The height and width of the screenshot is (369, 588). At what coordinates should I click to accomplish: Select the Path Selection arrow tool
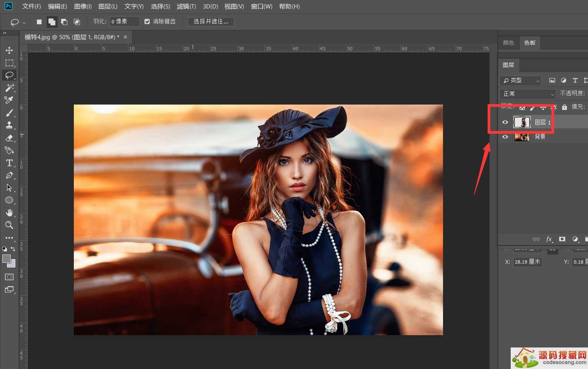pos(9,188)
